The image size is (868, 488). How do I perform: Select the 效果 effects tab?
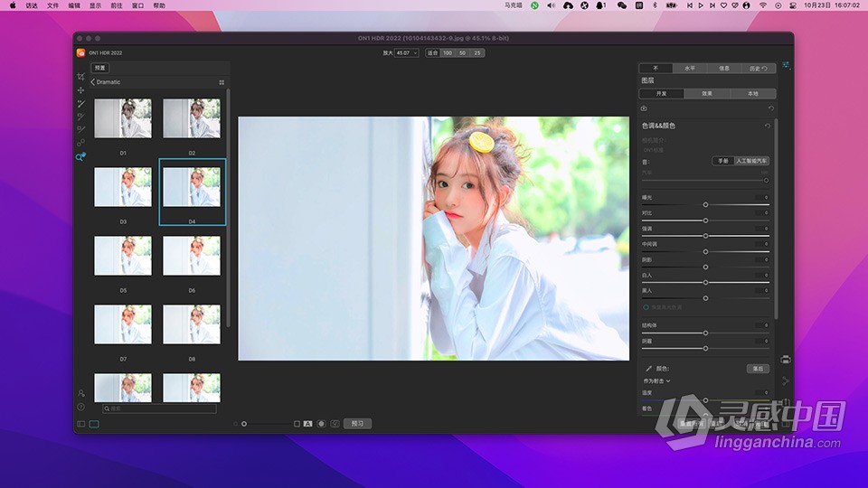click(707, 93)
